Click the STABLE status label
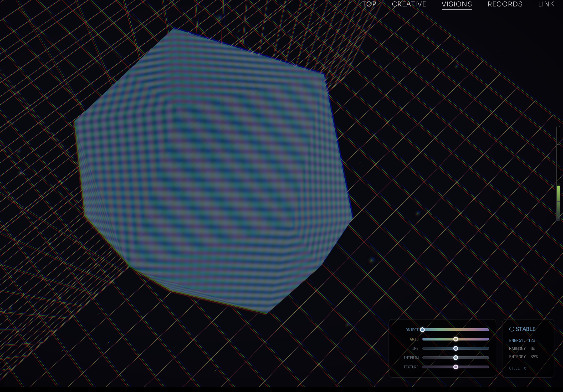The width and height of the screenshot is (563, 392). [x=526, y=329]
